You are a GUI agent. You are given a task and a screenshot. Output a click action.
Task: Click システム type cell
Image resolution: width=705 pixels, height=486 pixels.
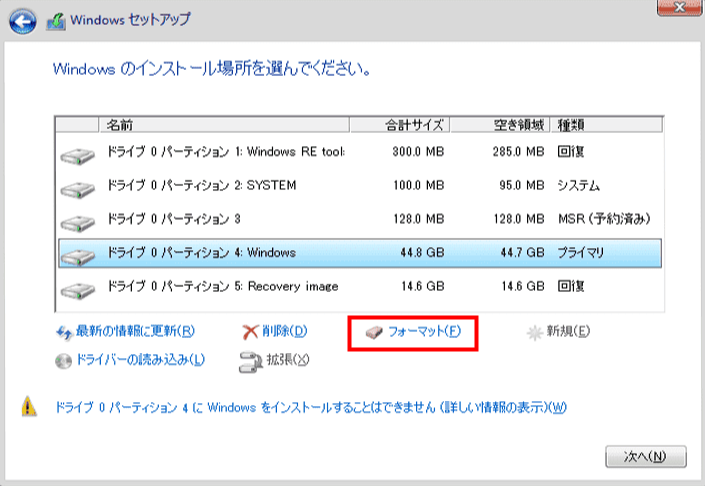(x=579, y=186)
